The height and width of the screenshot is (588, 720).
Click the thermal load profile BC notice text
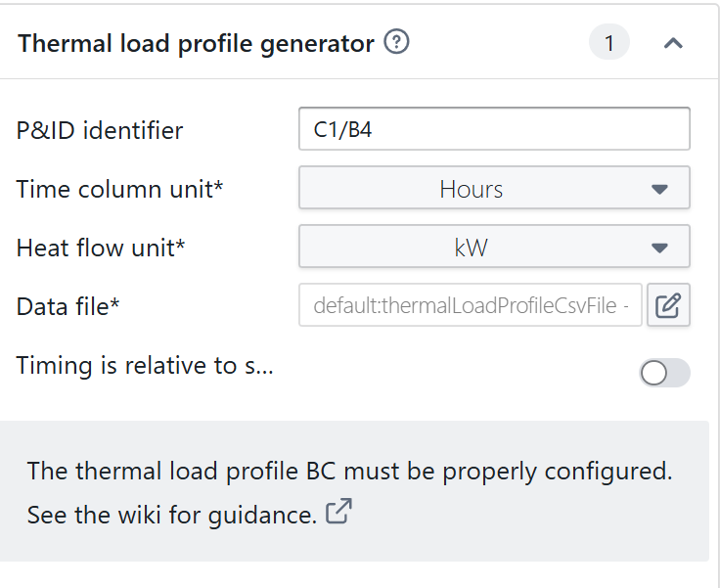tap(349, 471)
